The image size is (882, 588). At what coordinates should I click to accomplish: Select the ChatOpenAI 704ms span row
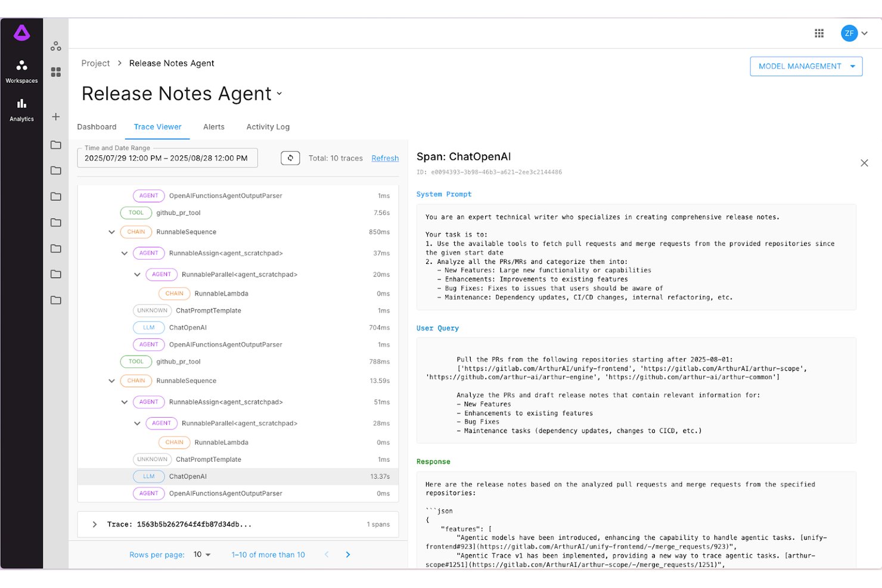[x=238, y=328]
